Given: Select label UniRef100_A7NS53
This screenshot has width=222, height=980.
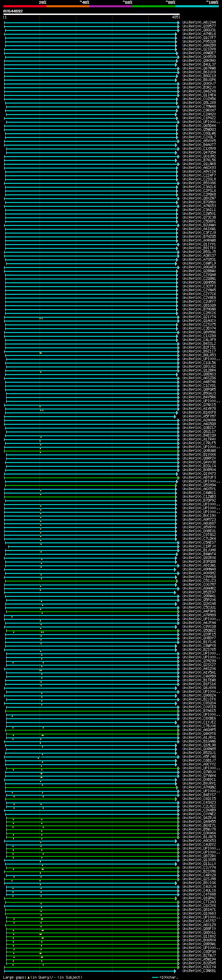Looking at the screenshot, I should (x=199, y=206).
